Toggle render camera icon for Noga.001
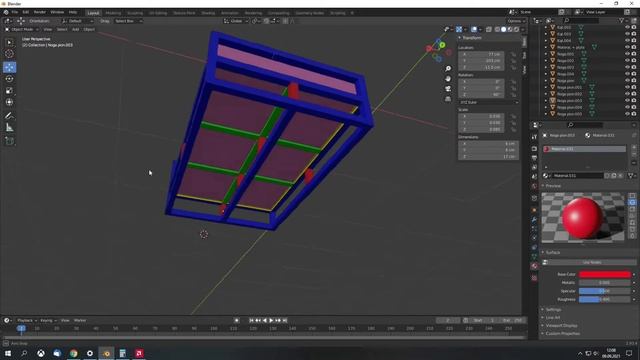The width and height of the screenshot is (640, 360). tap(634, 54)
